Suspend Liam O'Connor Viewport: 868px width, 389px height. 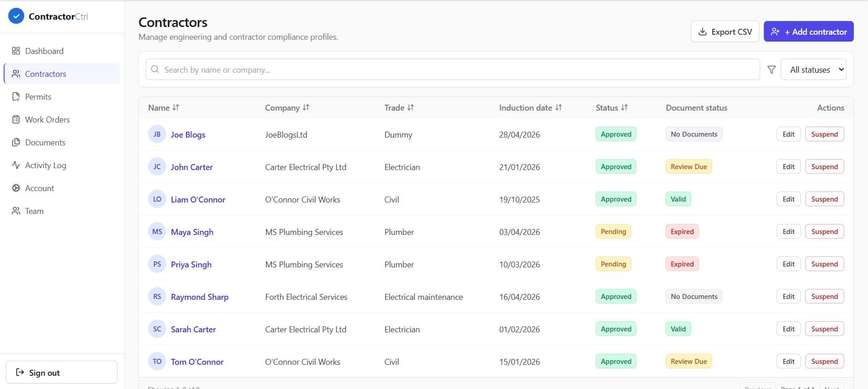click(x=825, y=199)
